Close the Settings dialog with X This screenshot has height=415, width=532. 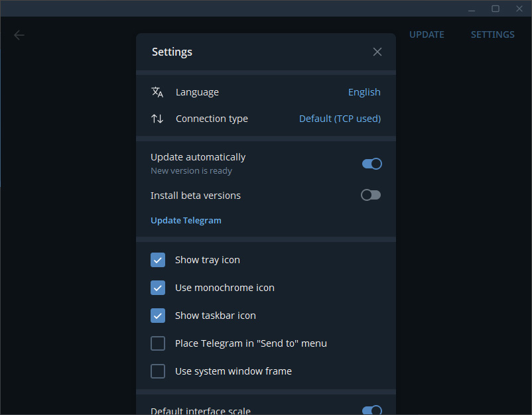[x=377, y=52]
